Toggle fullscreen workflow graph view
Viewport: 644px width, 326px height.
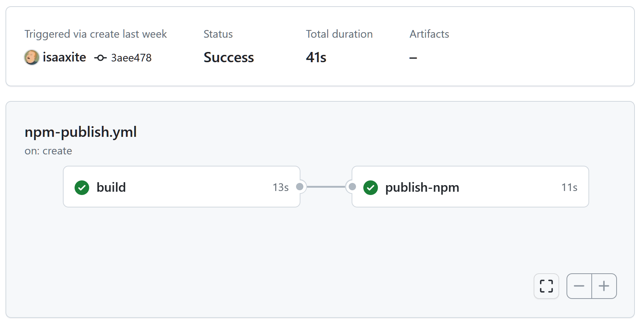click(546, 286)
